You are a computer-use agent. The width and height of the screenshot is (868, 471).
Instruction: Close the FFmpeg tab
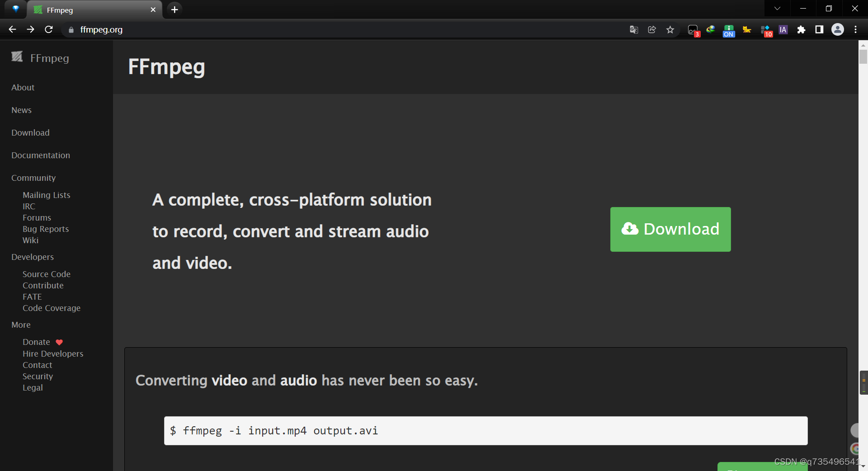click(x=153, y=10)
